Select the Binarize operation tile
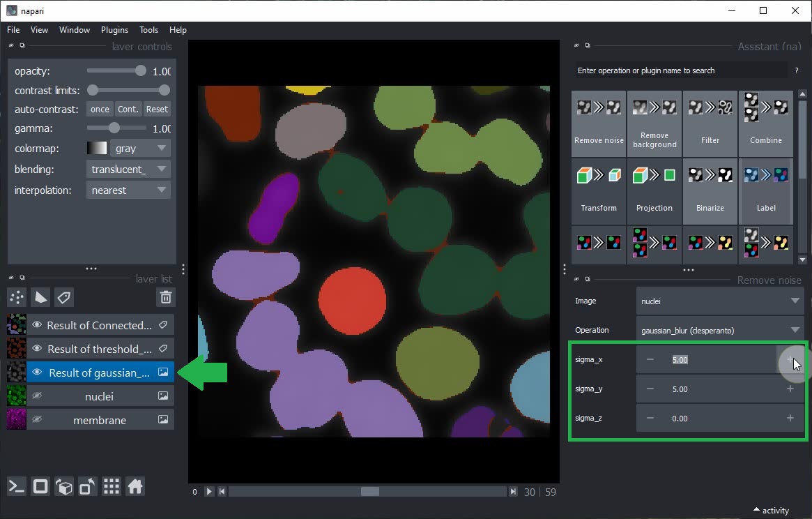Screen dimensions: 812x519 click(710, 190)
